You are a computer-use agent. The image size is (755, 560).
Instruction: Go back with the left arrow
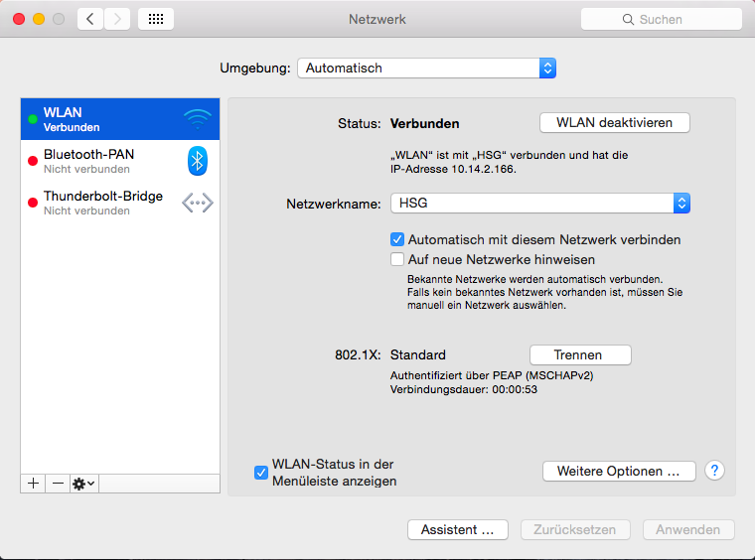click(x=90, y=19)
